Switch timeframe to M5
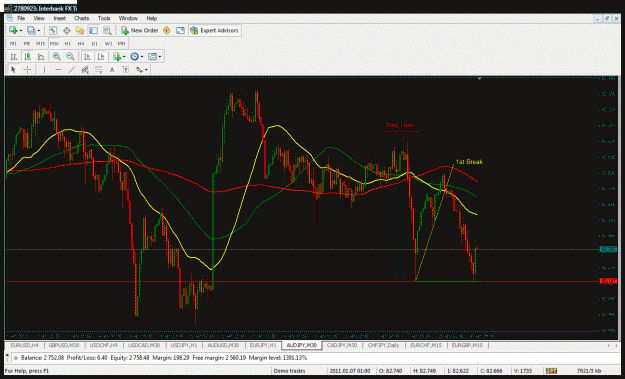The height and width of the screenshot is (379, 625). click(27, 43)
